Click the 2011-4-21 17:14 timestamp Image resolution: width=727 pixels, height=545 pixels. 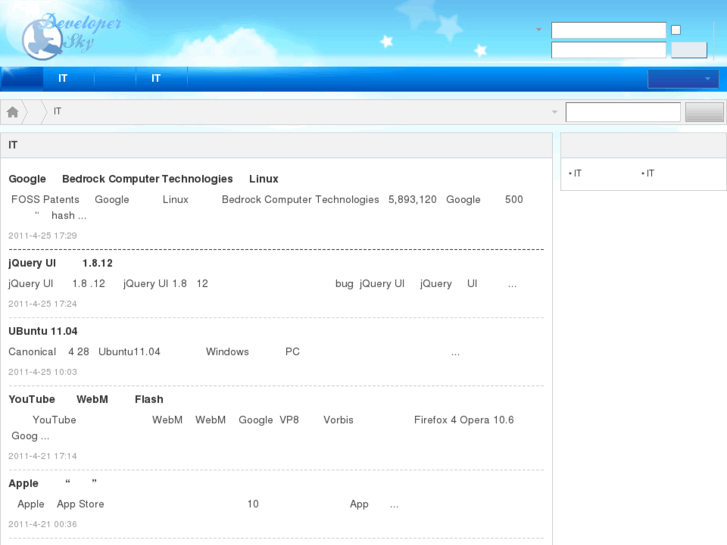43,456
